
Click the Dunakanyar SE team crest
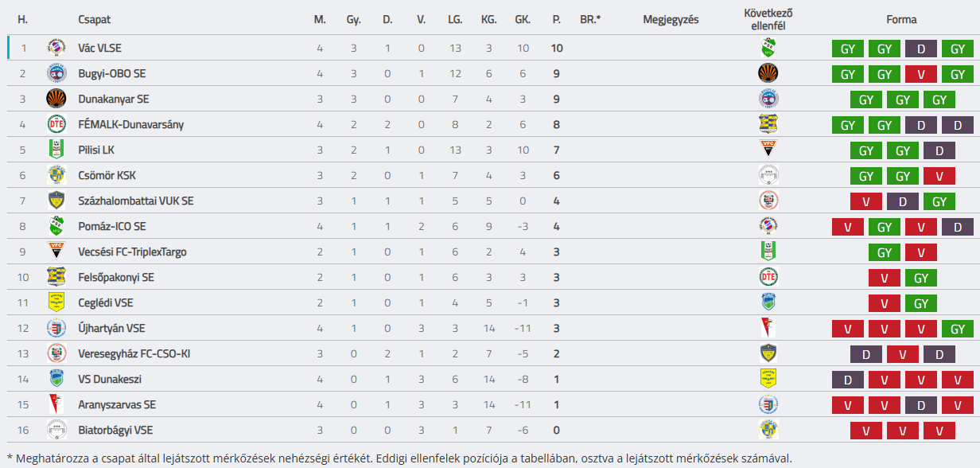[x=56, y=99]
